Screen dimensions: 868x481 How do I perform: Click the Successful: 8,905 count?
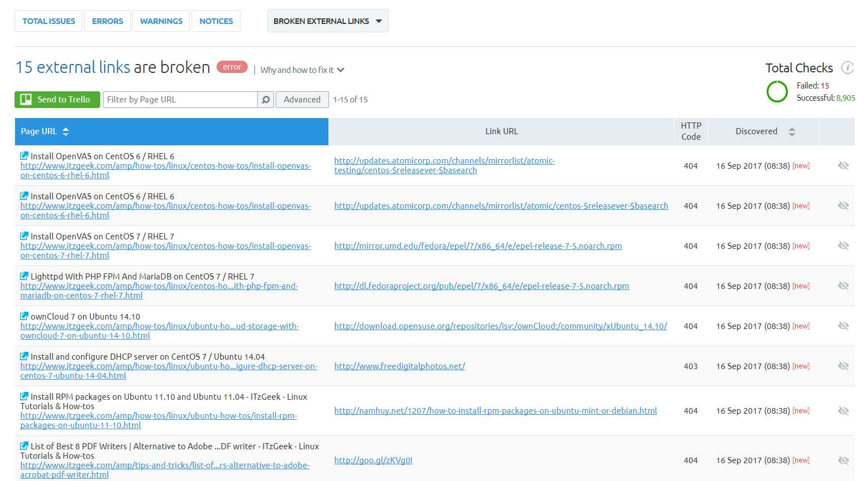pyautogui.click(x=826, y=98)
